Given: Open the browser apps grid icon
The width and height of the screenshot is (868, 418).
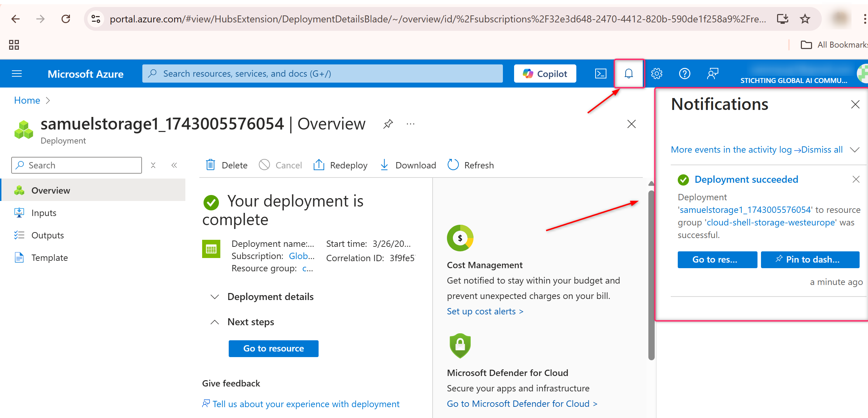Looking at the screenshot, I should [x=14, y=45].
